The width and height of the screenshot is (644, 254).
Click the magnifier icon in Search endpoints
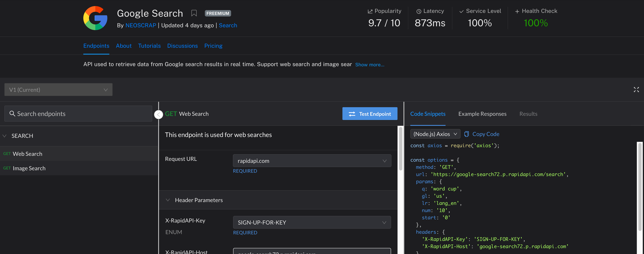[x=12, y=114]
